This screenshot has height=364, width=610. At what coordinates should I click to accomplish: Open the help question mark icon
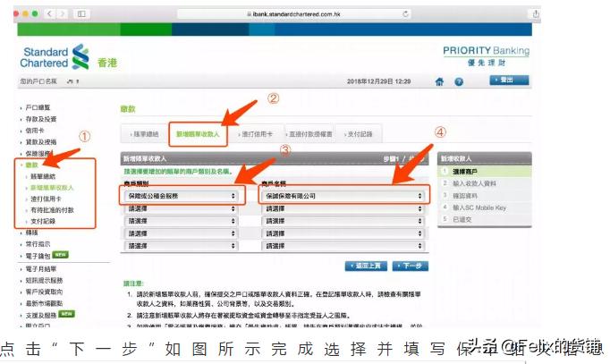459,82
